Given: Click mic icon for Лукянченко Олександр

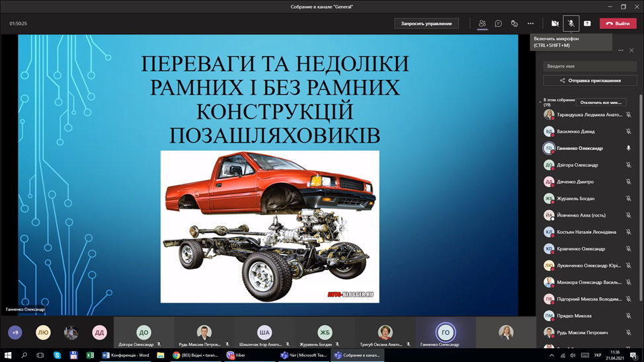Looking at the screenshot, I should point(628,266).
